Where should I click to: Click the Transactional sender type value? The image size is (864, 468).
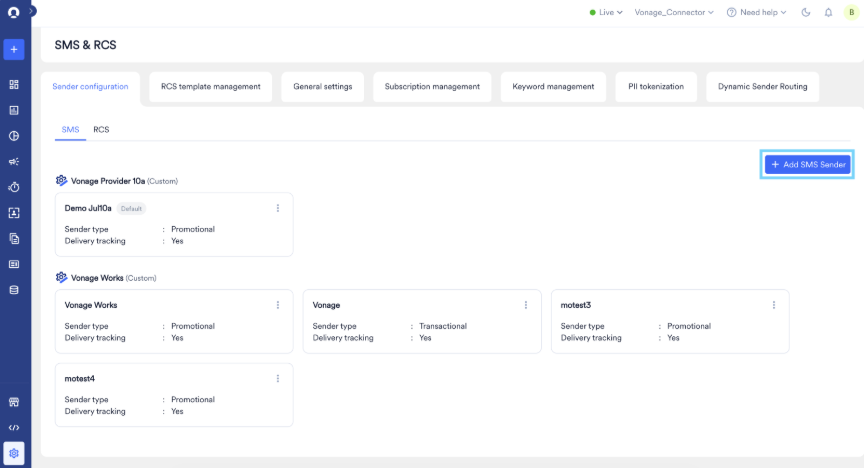click(x=443, y=326)
